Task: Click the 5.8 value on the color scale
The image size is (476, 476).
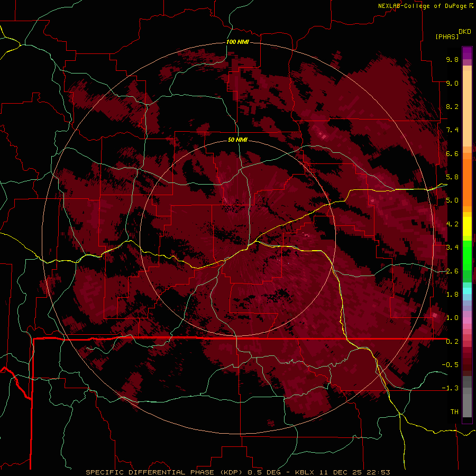Action: 452,177
